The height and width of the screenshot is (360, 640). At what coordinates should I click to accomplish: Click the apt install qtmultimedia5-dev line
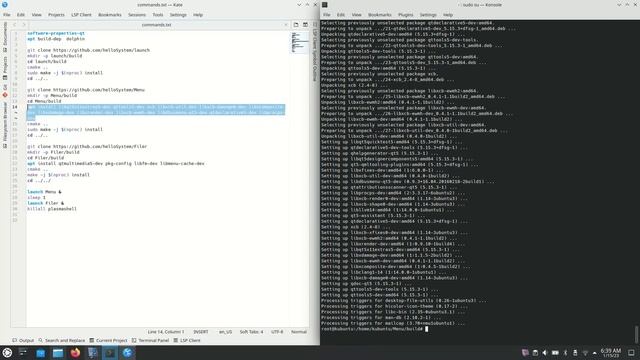coord(116,164)
